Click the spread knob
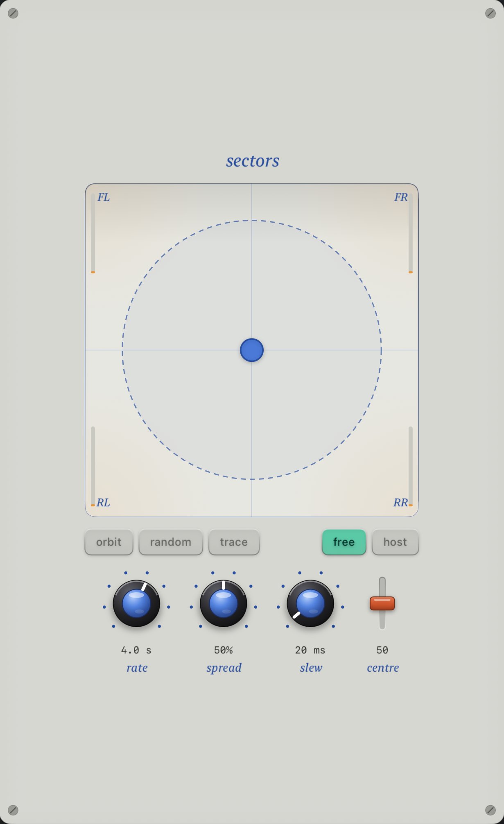Screen dimensions: 504x824 pyautogui.click(x=224, y=603)
